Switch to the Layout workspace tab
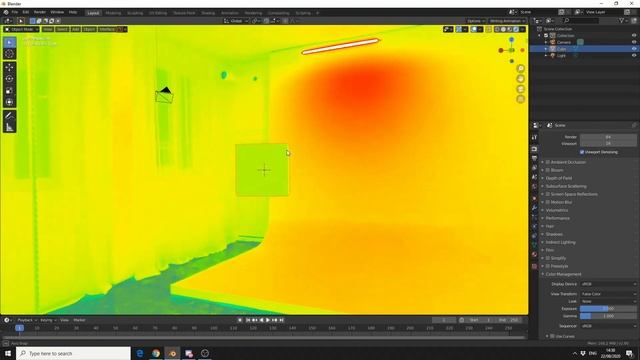640x360 pixels. click(93, 13)
